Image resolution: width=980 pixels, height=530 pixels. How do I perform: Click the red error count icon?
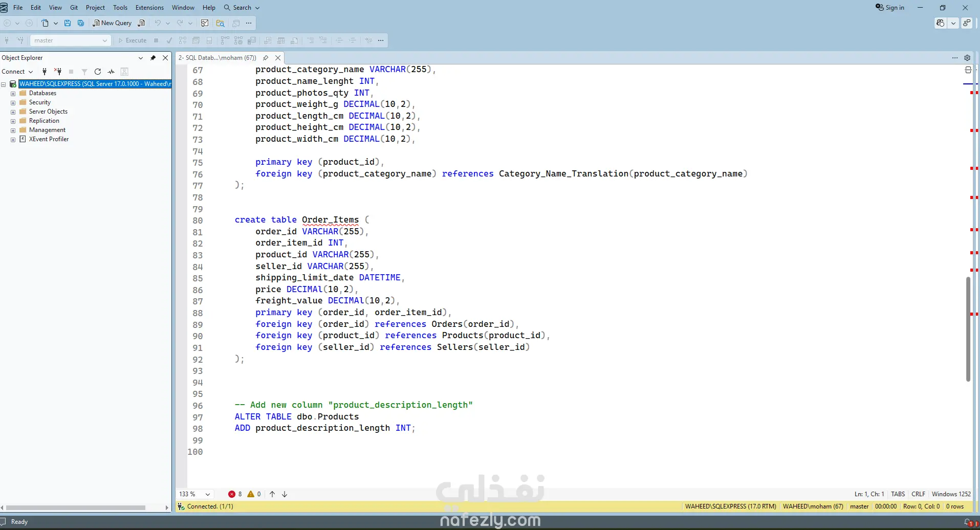[x=232, y=494]
